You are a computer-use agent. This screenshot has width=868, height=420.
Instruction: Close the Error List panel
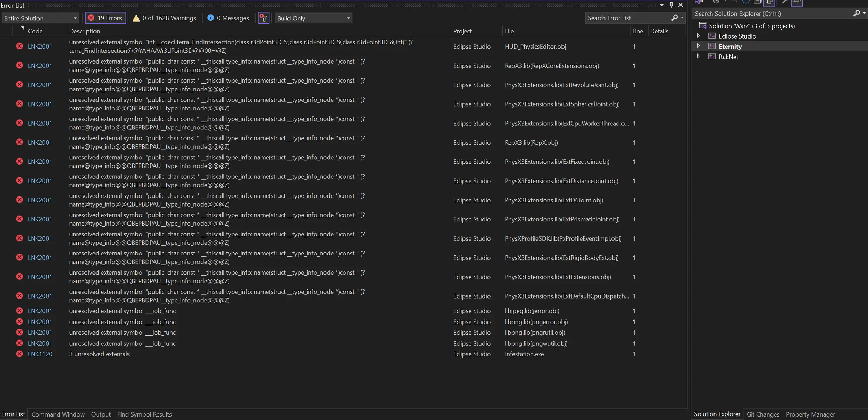[681, 5]
